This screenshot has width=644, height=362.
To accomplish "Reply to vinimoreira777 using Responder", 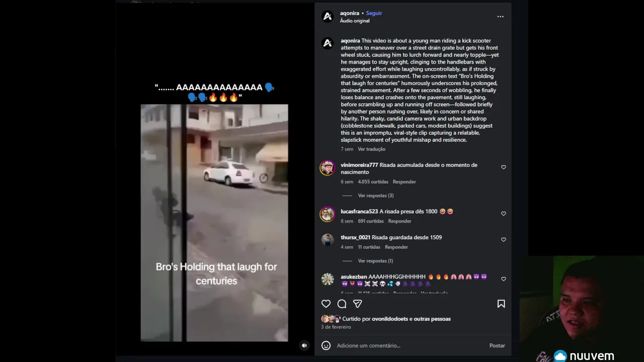I will (x=404, y=182).
